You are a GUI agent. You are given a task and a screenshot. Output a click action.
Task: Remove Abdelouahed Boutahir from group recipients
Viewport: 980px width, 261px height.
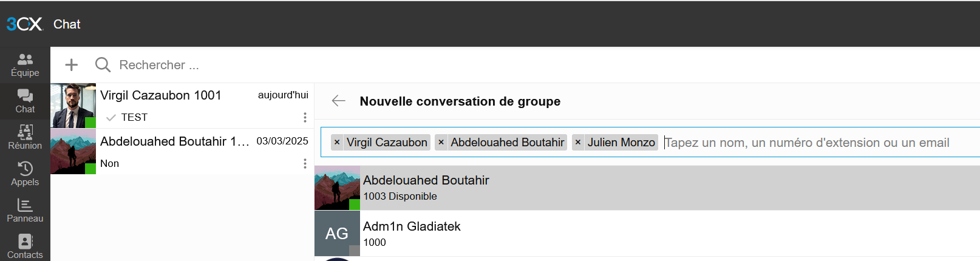point(441,143)
